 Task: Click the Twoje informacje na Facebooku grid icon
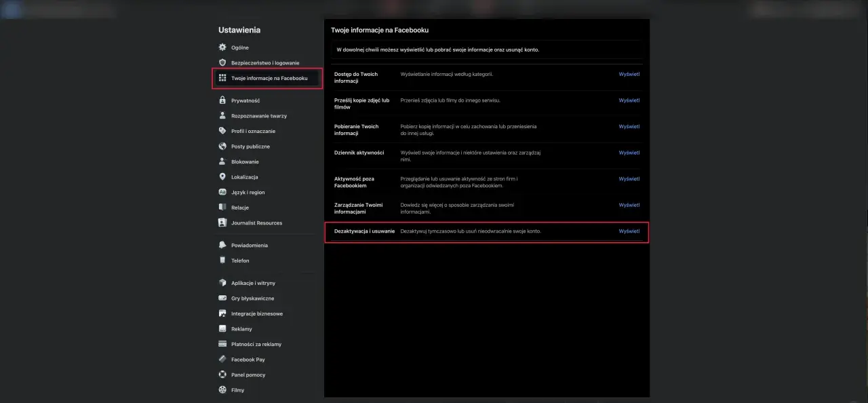(x=222, y=78)
